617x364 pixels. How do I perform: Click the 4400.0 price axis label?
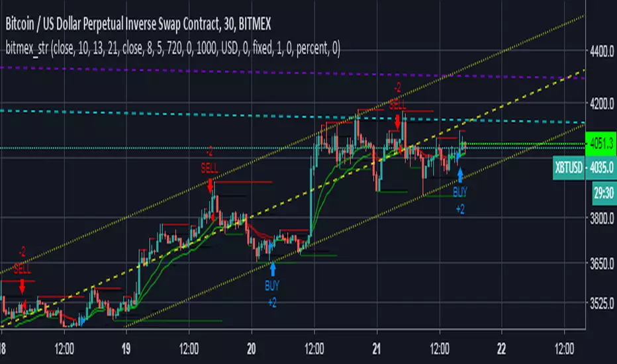[x=602, y=51]
